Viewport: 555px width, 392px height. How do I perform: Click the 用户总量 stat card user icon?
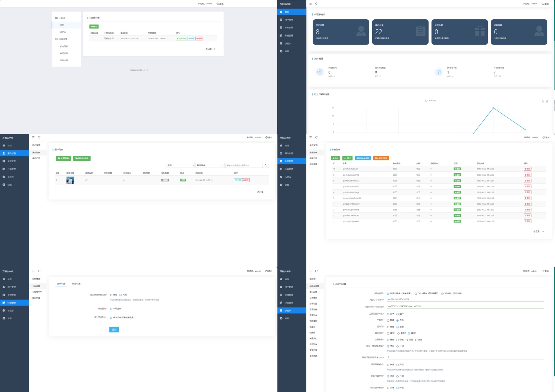[x=361, y=31]
